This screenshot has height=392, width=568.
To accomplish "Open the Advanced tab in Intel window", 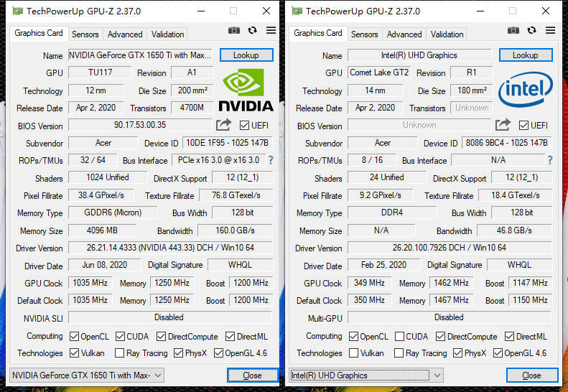I will [x=404, y=34].
